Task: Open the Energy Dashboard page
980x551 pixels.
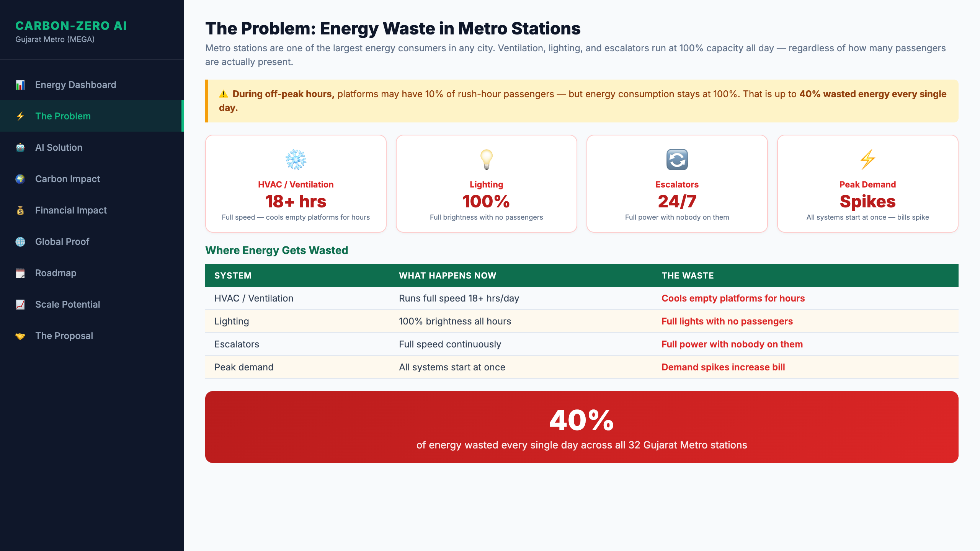Action: pyautogui.click(x=75, y=85)
